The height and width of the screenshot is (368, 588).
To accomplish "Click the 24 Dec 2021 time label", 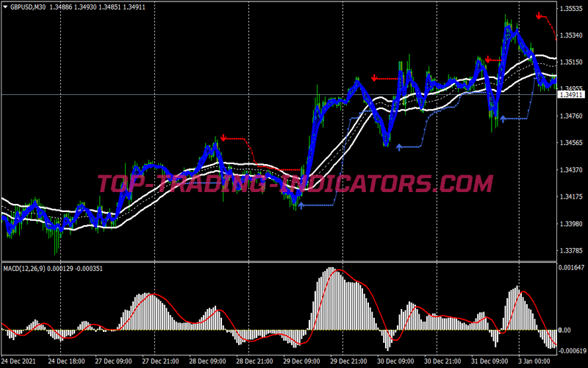I will [18, 361].
